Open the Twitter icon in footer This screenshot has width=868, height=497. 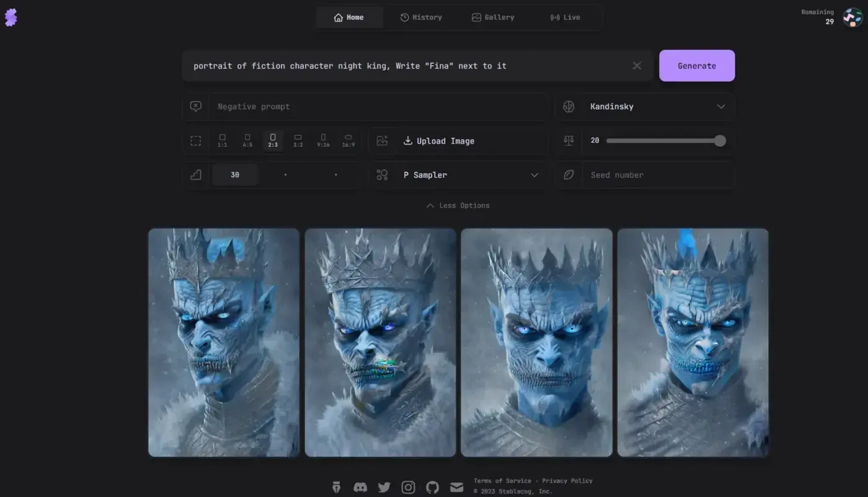384,488
